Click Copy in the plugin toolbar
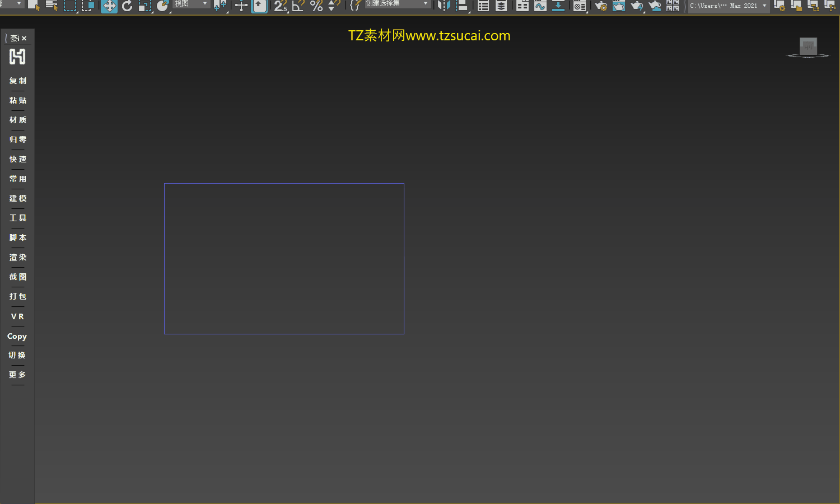This screenshot has height=504, width=840. pyautogui.click(x=17, y=336)
